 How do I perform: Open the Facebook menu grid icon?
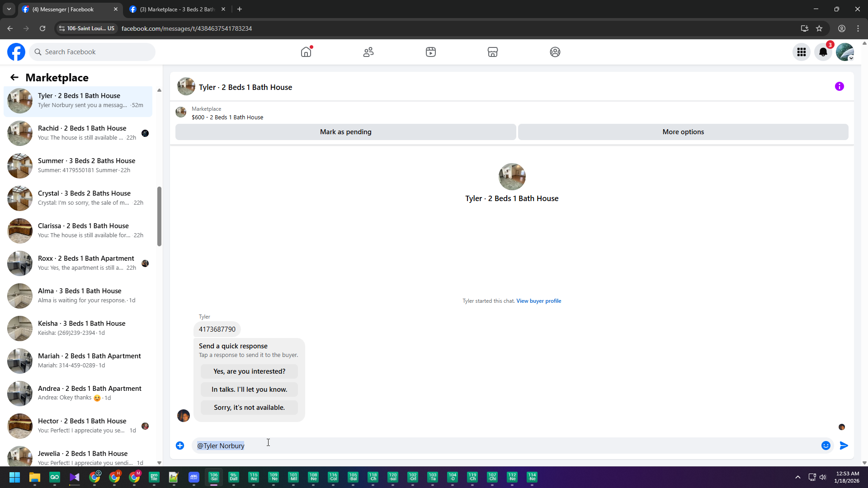802,52
